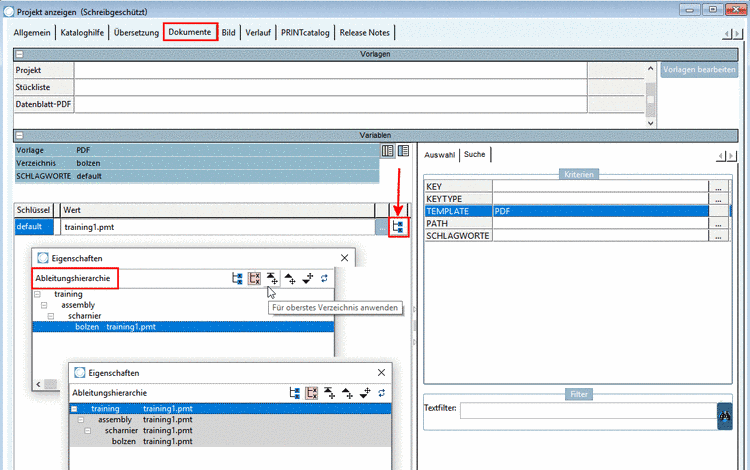Image resolution: width=750 pixels, height=470 pixels.
Task: Collapse assembly node in lower hierarchy
Action: pos(81,420)
